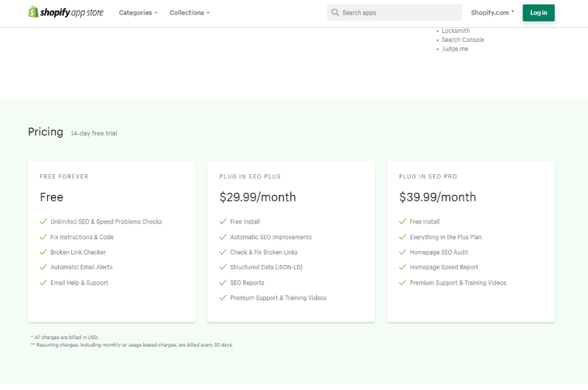
Task: Click checkmark beside Everything in the Plus Plan
Action: (x=402, y=237)
